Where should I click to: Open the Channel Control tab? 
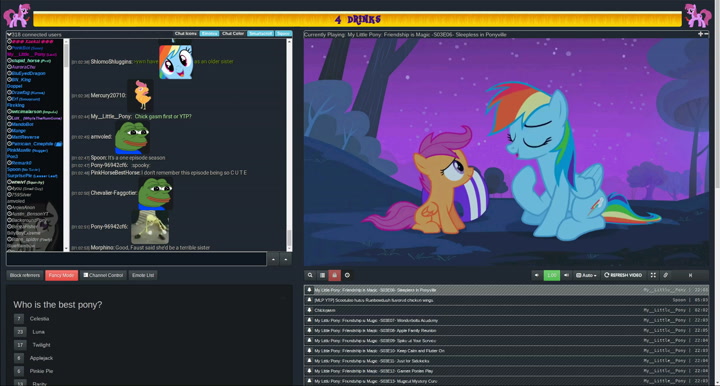click(x=103, y=275)
